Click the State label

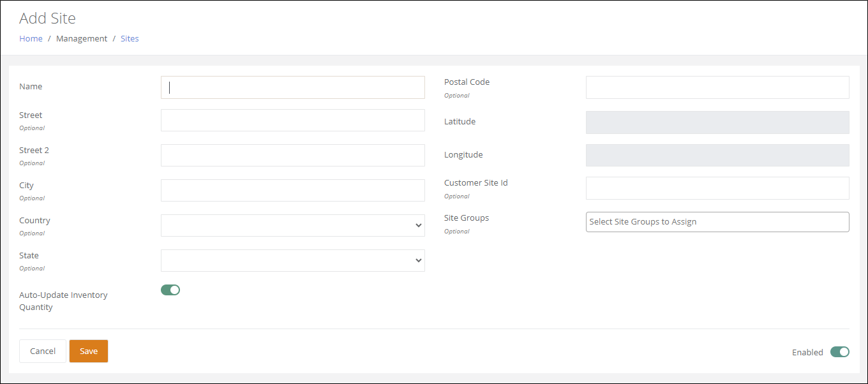[x=29, y=255]
